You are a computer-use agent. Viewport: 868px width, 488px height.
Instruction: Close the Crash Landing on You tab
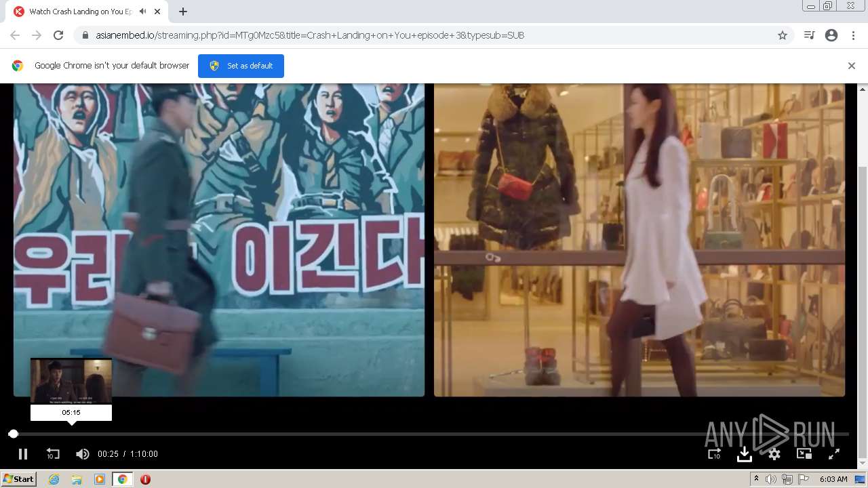[x=158, y=12]
